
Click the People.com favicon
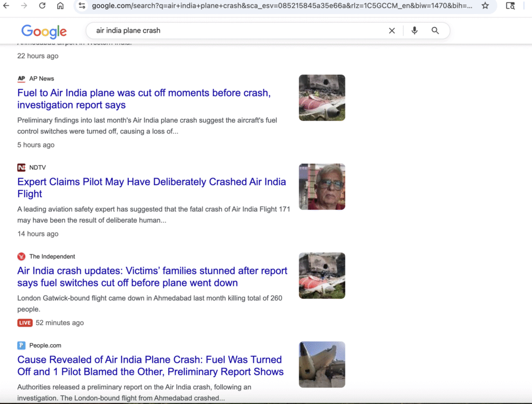[21, 345]
